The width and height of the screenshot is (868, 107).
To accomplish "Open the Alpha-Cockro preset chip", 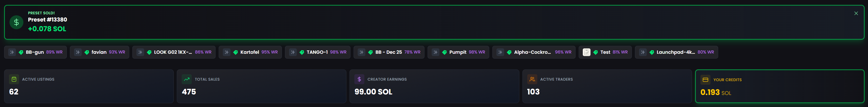I will pos(533,52).
